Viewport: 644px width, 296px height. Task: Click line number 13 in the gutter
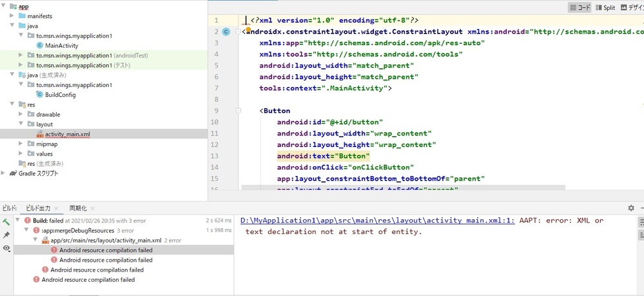pos(214,156)
